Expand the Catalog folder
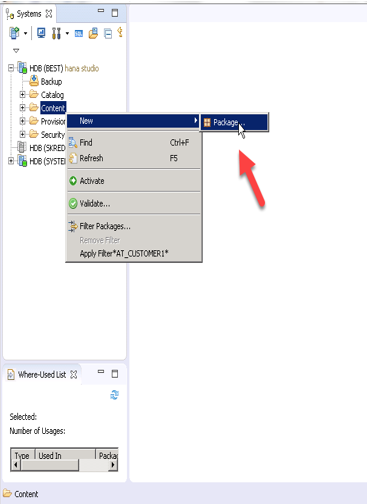The height and width of the screenshot is (504, 367). 22,95
